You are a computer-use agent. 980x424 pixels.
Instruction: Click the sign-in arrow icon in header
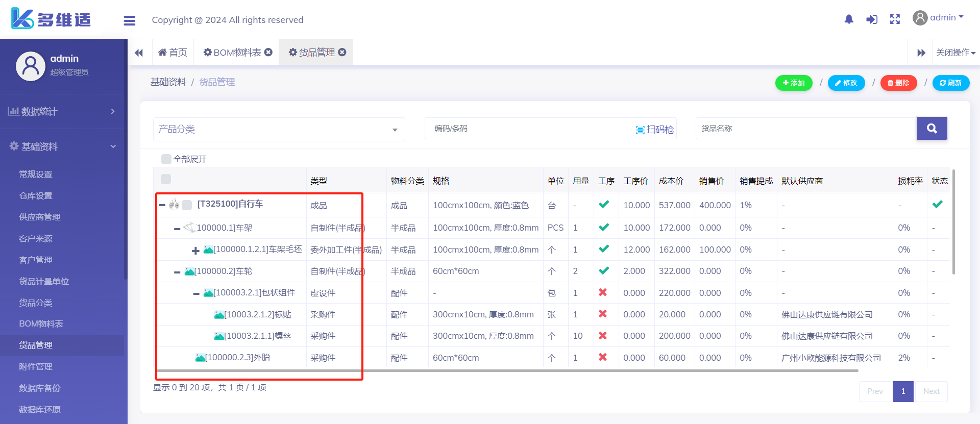click(872, 19)
